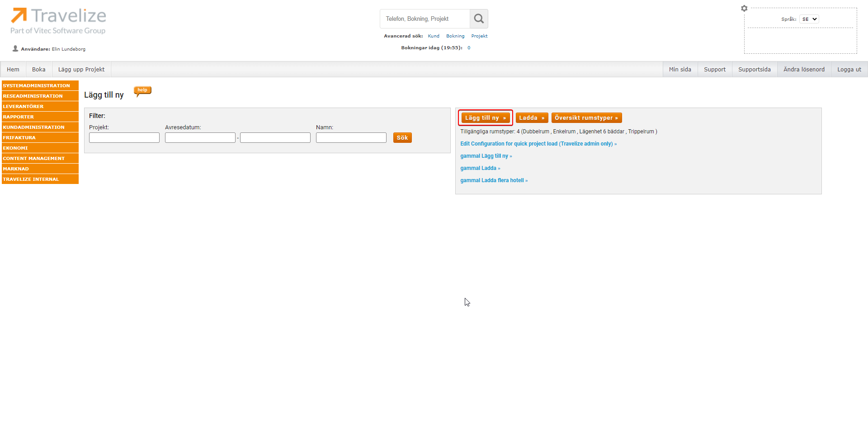This screenshot has width=868, height=438.
Task: Click the Tillgängliga rumstyper text line
Action: tap(559, 132)
